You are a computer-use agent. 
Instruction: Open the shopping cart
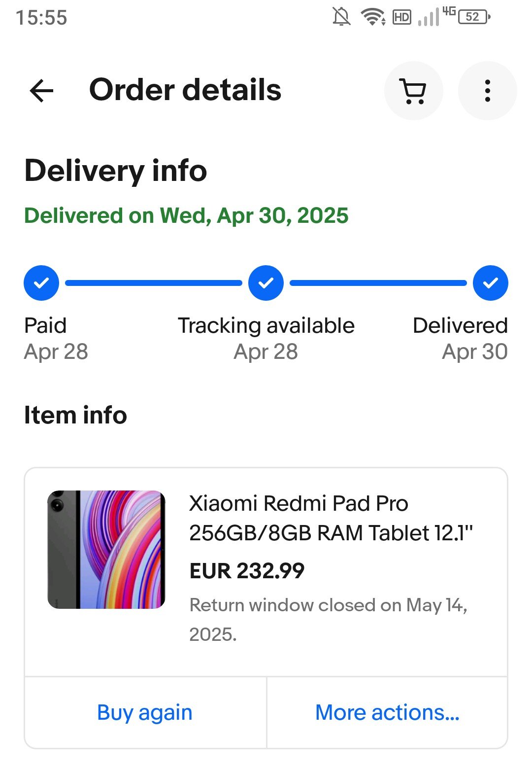(x=413, y=91)
